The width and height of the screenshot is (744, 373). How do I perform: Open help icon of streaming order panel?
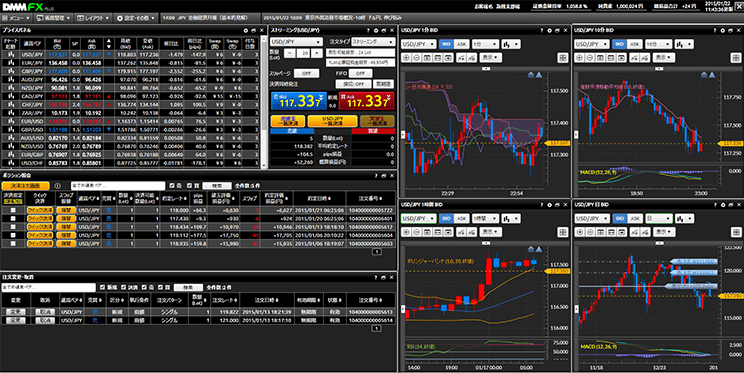click(368, 30)
